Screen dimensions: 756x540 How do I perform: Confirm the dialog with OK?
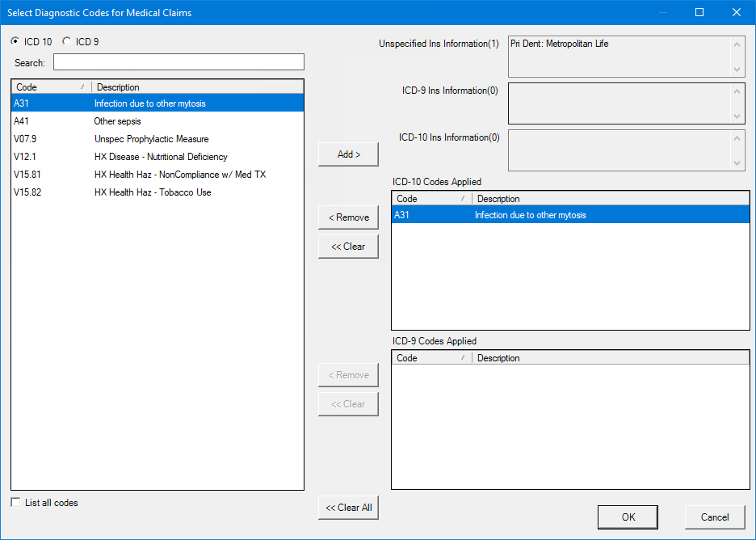628,517
